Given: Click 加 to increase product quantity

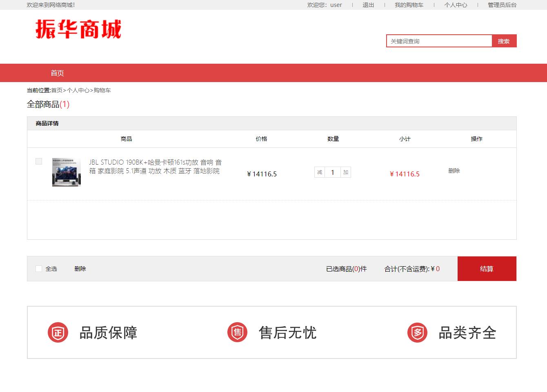Looking at the screenshot, I should [x=345, y=172].
